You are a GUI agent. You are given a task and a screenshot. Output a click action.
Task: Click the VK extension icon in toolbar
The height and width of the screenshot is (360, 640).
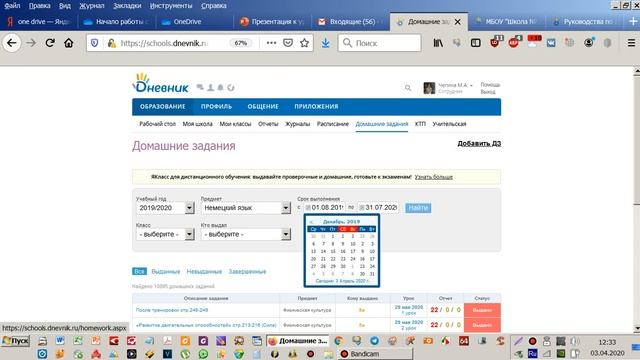click(x=551, y=43)
